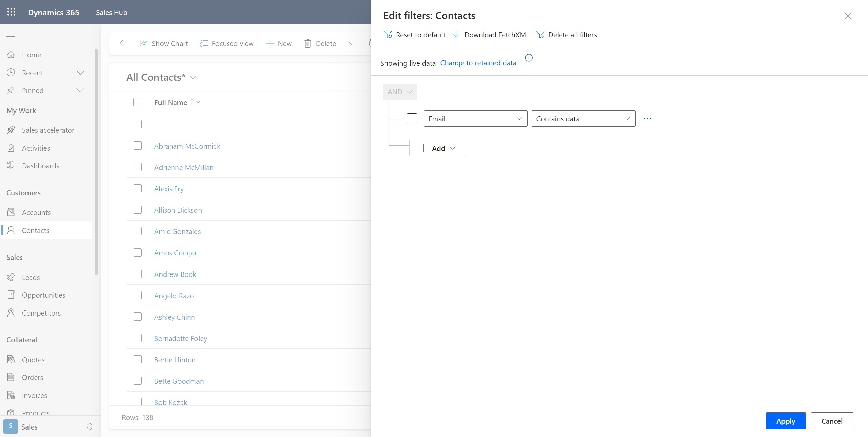Click the Delete trash can icon
The width and height of the screenshot is (868, 437).
[308, 43]
